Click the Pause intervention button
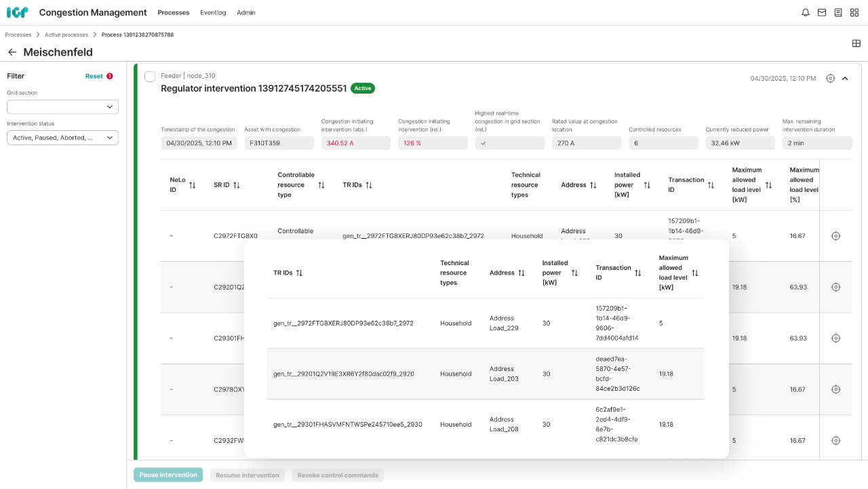Image resolution: width=868 pixels, height=489 pixels. [x=168, y=475]
